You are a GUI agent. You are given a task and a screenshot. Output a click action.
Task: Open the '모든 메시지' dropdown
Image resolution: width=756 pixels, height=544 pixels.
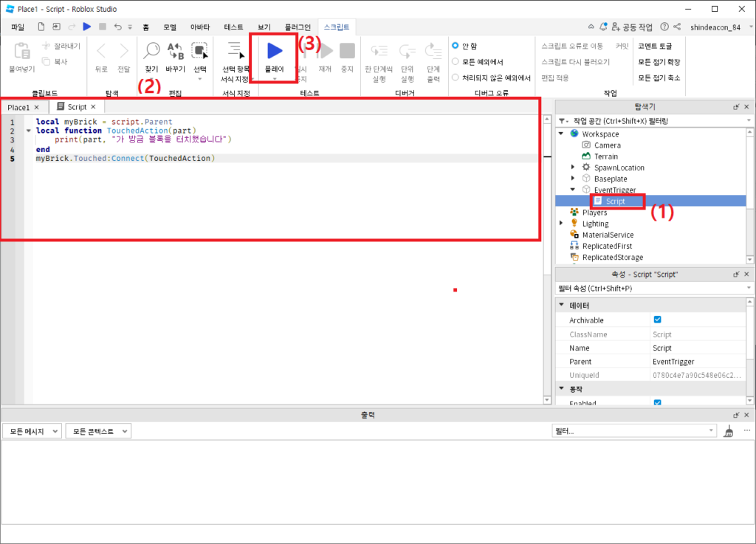tap(31, 431)
